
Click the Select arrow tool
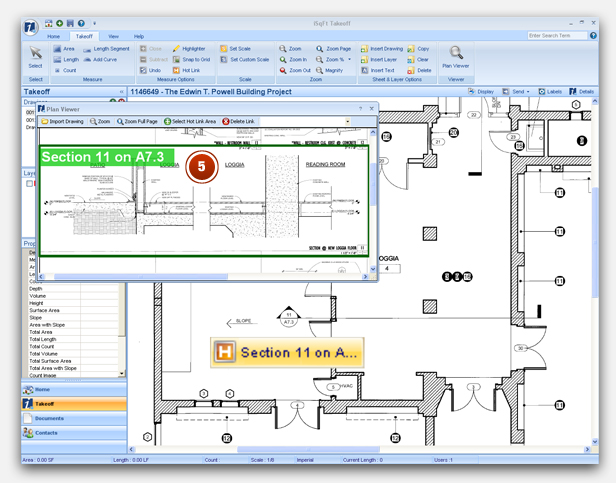tap(35, 57)
